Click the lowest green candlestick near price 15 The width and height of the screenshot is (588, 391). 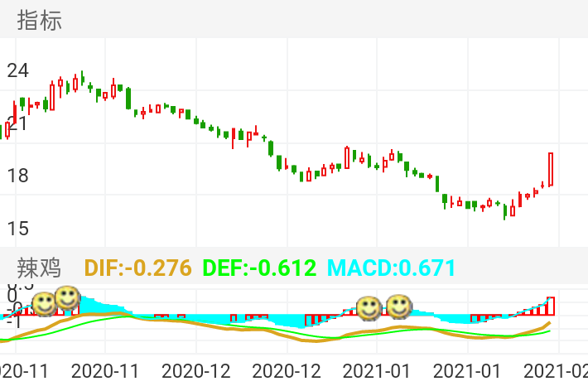505,212
